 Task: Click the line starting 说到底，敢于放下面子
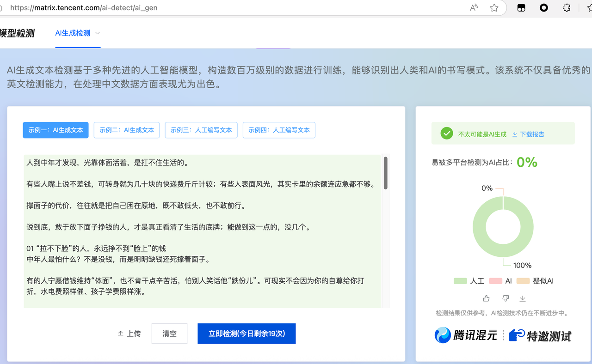point(168,227)
